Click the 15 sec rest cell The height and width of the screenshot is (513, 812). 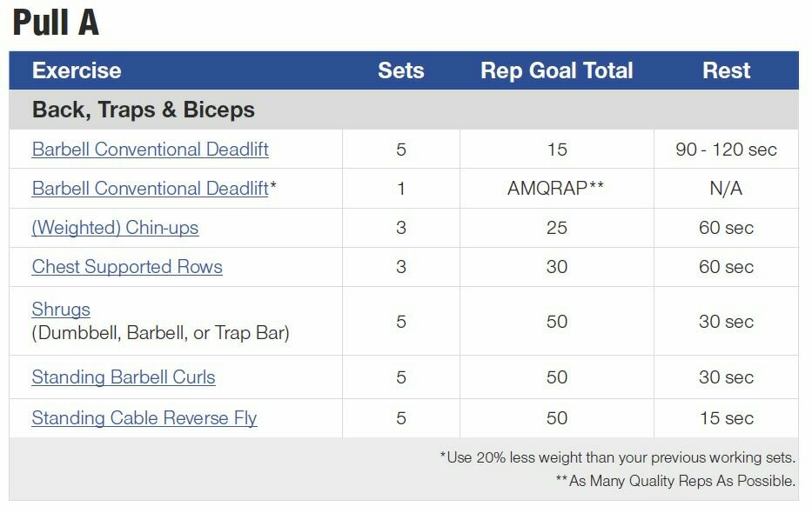point(726,418)
